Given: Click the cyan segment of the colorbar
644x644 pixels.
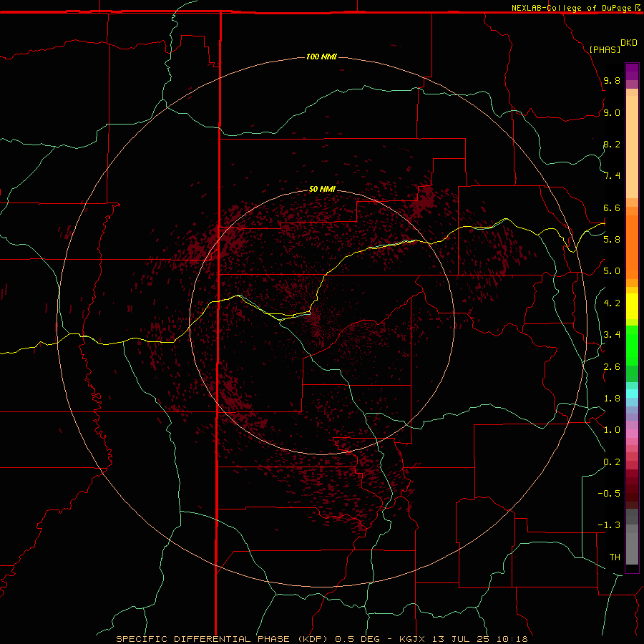Looking at the screenshot, I should click(x=632, y=393).
